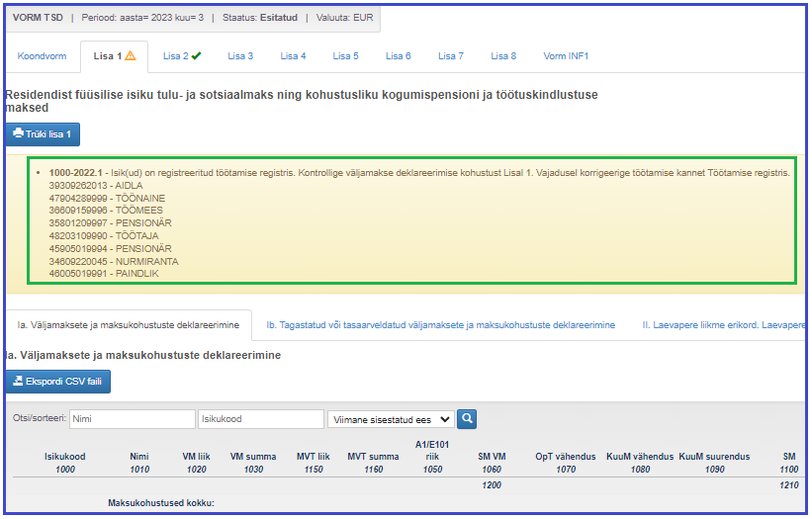Click the Periood: aasta= 2023 kuu= 3 text
This screenshot has height=519, width=812.
pyautogui.click(x=142, y=18)
